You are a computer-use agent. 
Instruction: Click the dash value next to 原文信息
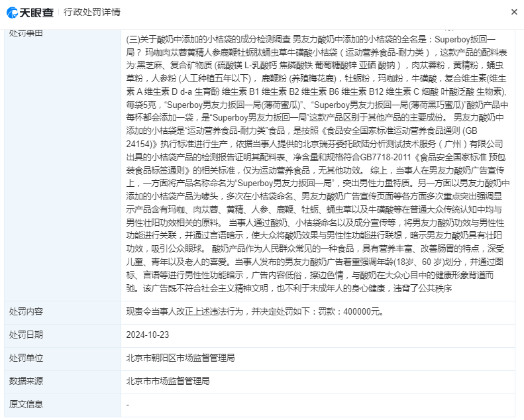click(128, 405)
